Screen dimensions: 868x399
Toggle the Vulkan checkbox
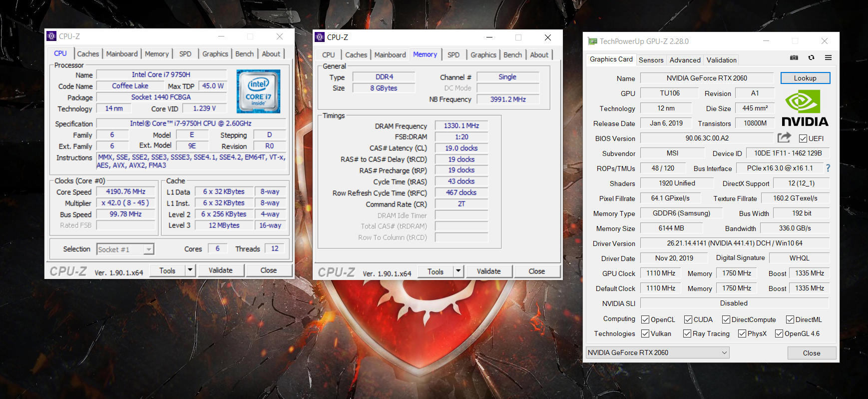[x=645, y=333]
